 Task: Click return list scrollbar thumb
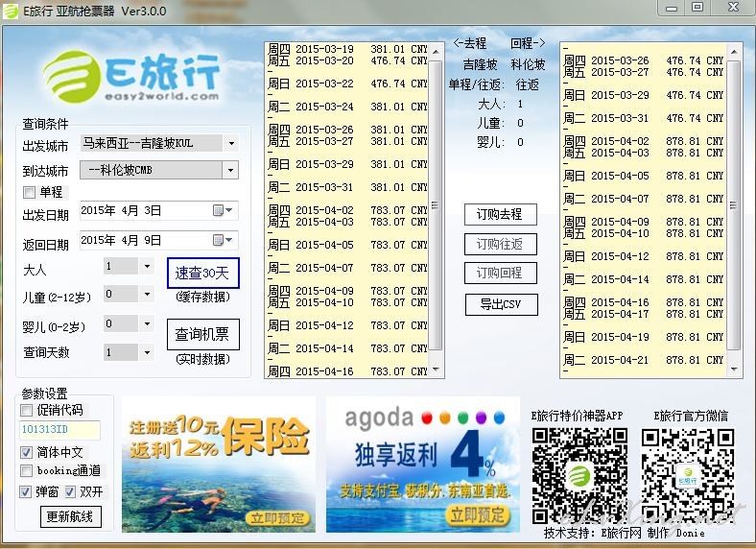click(x=733, y=205)
